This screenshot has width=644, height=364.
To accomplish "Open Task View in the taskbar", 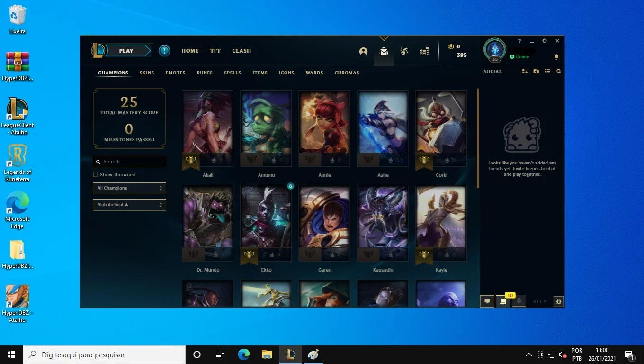I will pos(220,355).
